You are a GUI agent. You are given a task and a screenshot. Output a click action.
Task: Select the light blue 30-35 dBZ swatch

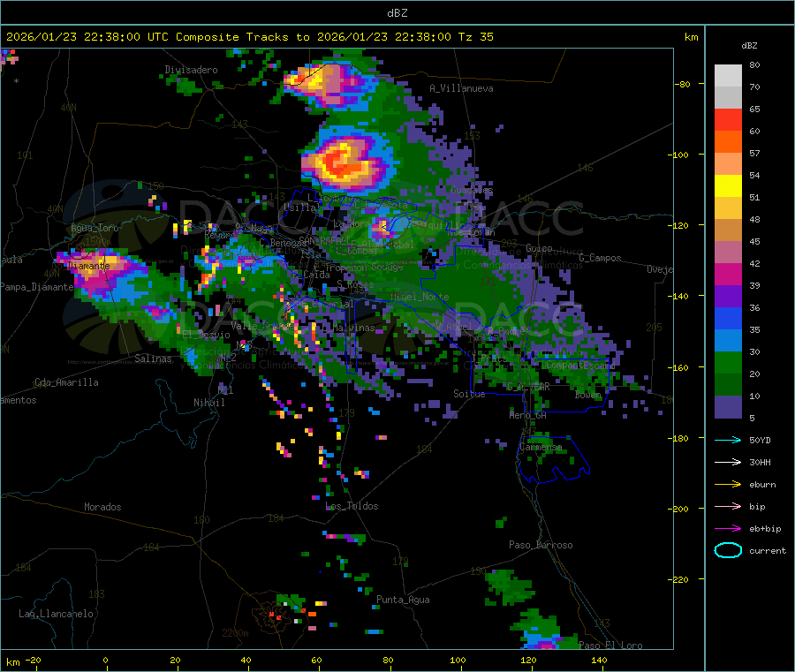click(728, 341)
